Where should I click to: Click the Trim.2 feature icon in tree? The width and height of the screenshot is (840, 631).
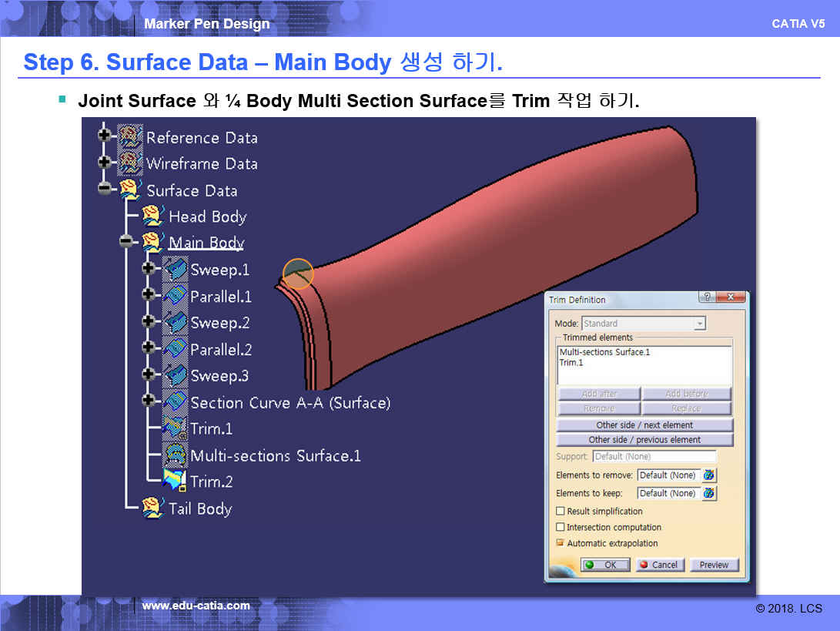tap(176, 481)
